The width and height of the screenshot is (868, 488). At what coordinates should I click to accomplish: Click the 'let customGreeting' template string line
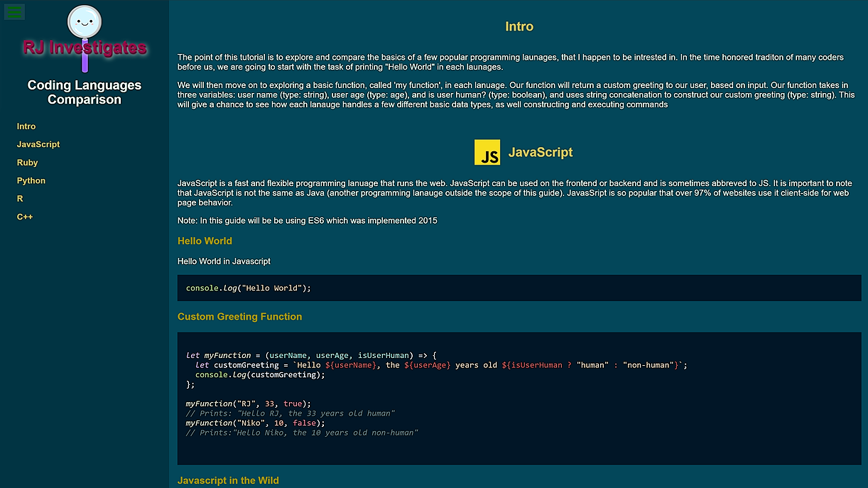click(x=441, y=365)
